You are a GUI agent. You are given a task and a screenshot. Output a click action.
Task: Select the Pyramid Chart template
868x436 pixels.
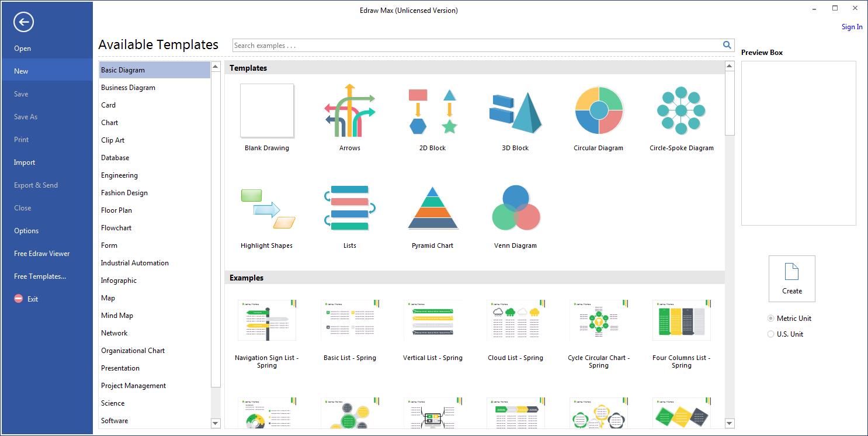tap(432, 208)
